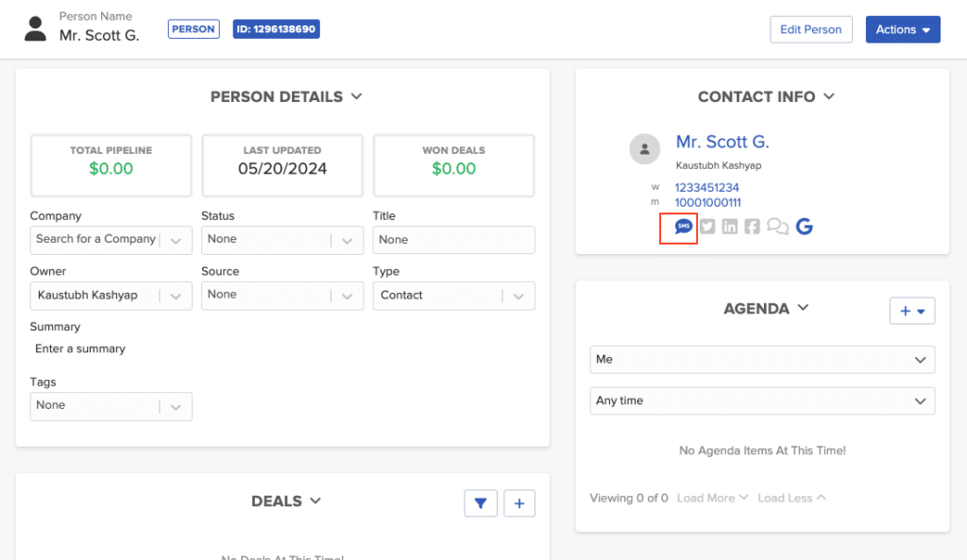Collapse the Contact Info section
The height and width of the screenshot is (560, 967).
click(829, 96)
